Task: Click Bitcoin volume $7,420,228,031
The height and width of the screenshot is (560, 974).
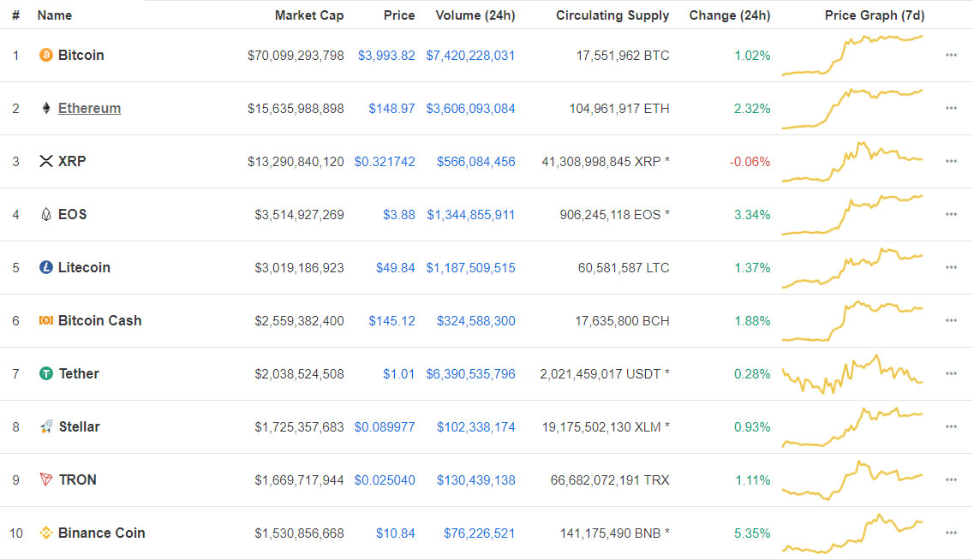Action: pyautogui.click(x=470, y=56)
